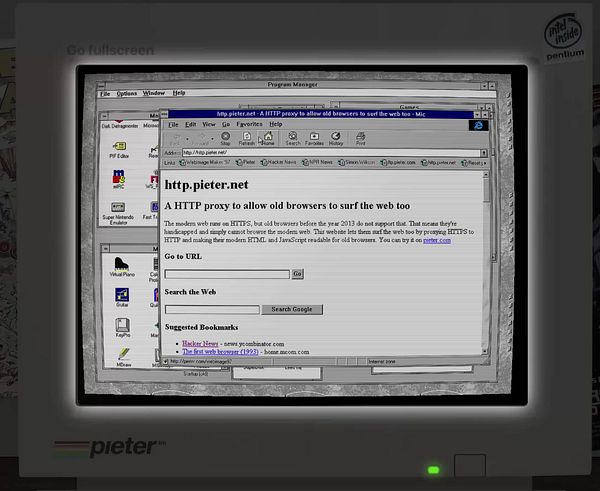600x491 pixels.
Task: Click the Forward toolbar button
Action: click(x=199, y=139)
